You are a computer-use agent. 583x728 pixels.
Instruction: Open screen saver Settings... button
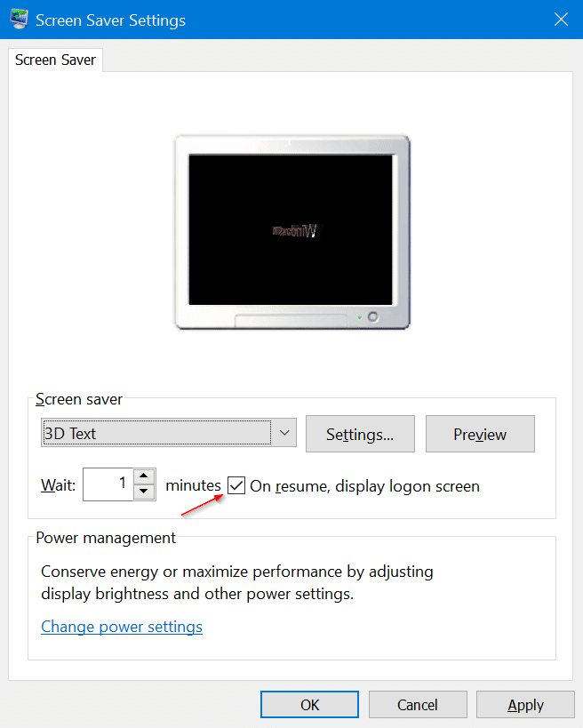(x=360, y=434)
